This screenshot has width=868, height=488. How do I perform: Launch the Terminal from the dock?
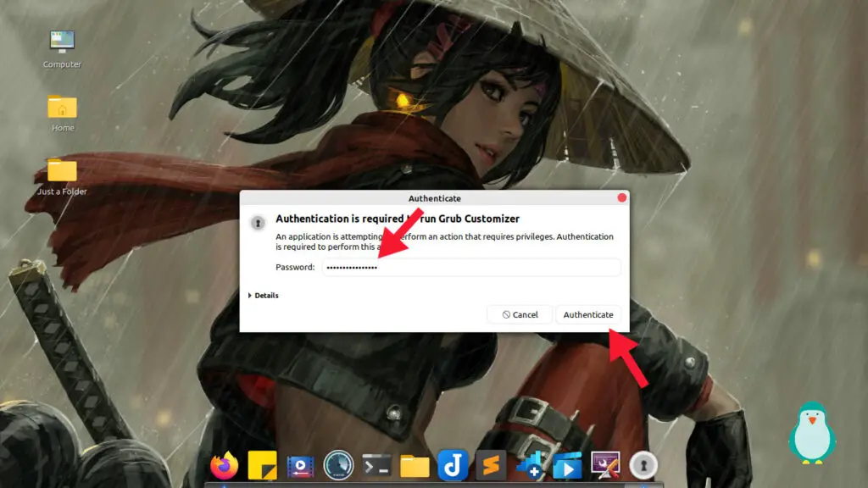pos(376,466)
